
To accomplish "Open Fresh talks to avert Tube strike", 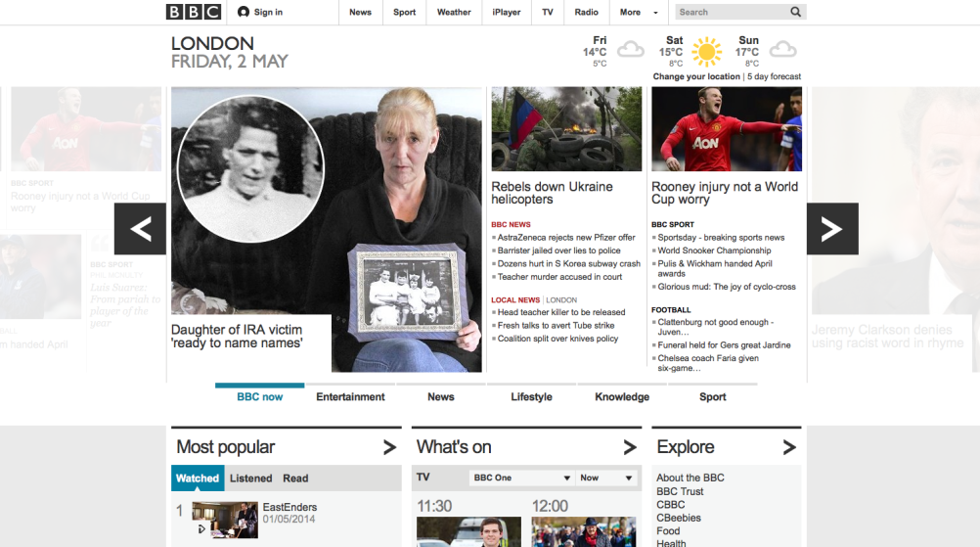I will click(556, 325).
